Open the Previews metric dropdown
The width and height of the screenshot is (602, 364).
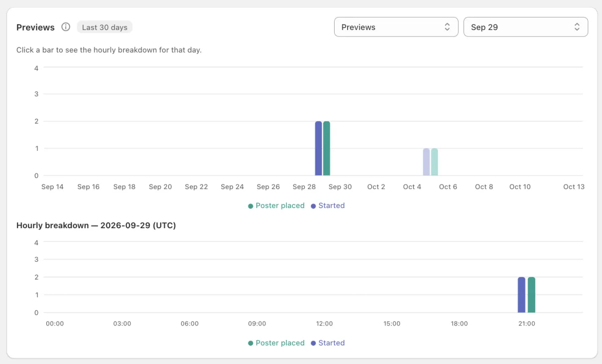396,27
